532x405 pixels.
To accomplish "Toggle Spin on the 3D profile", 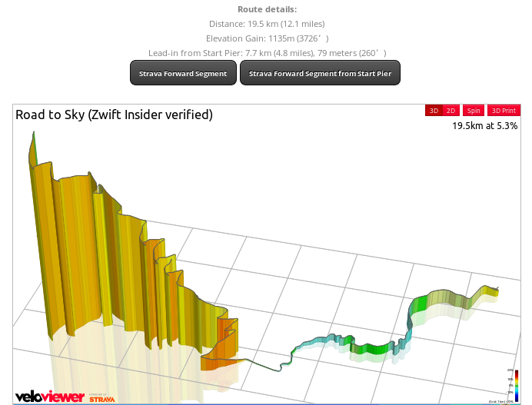I will [x=474, y=111].
